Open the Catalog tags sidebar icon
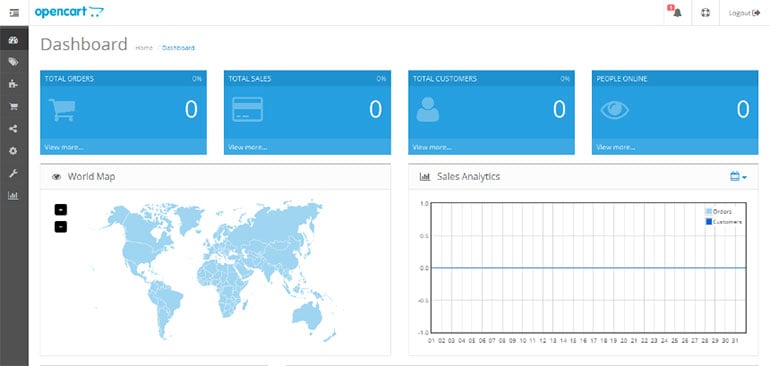The image size is (770, 366). click(13, 61)
